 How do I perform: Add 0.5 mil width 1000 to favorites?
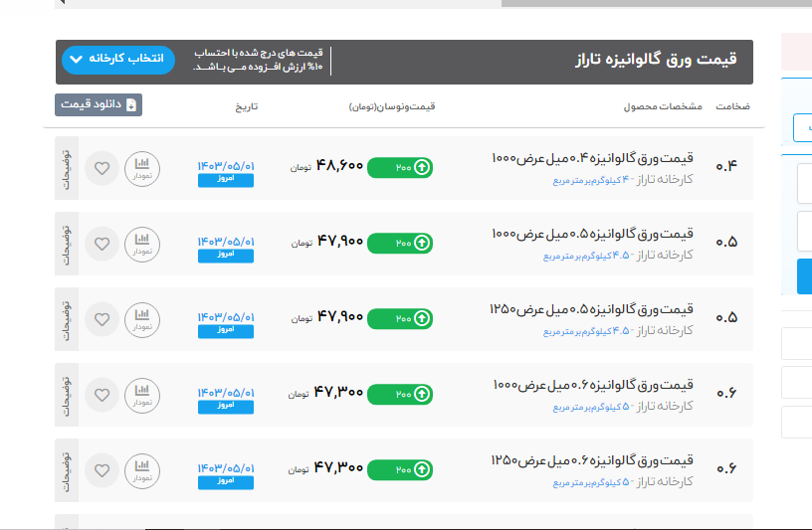coord(101,243)
